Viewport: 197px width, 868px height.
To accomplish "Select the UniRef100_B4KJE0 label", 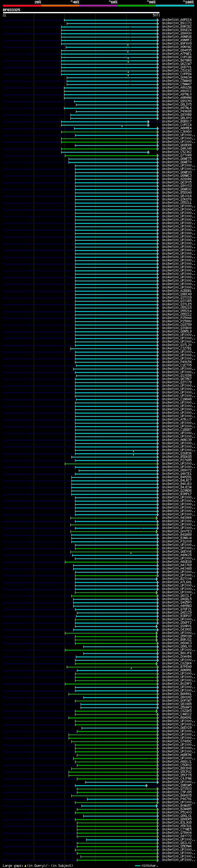I will coord(177,484).
